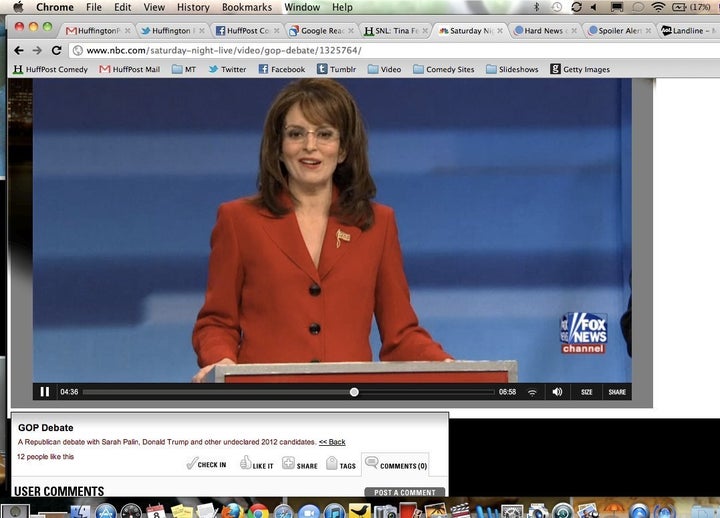Close the Google Reader tab
This screenshot has width=720, height=518.
coord(351,31)
